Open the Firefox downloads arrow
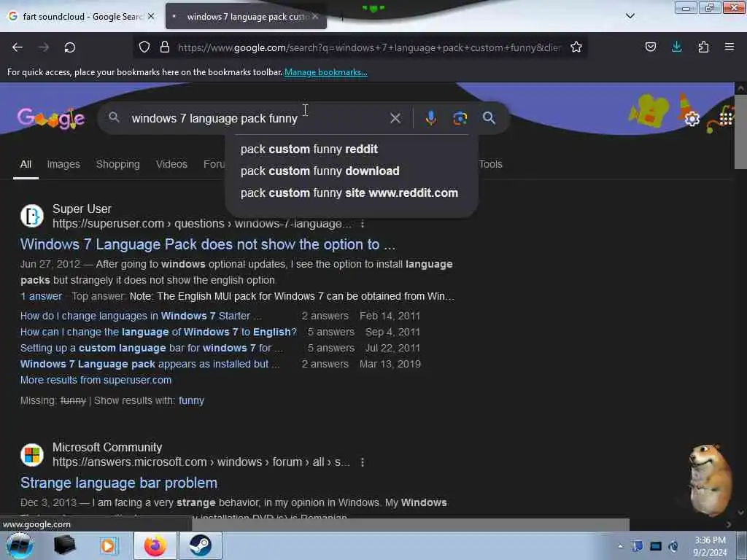 pyautogui.click(x=676, y=47)
